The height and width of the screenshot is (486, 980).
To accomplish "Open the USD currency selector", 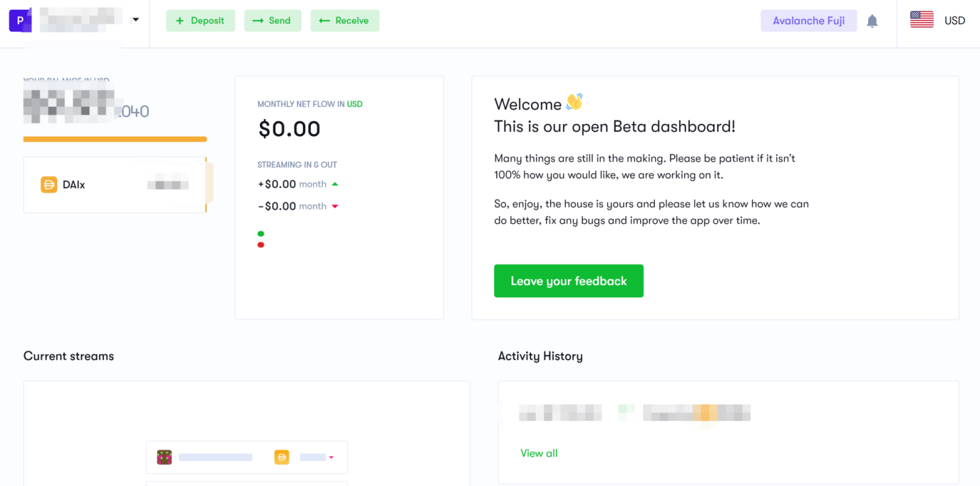I will pos(955,21).
